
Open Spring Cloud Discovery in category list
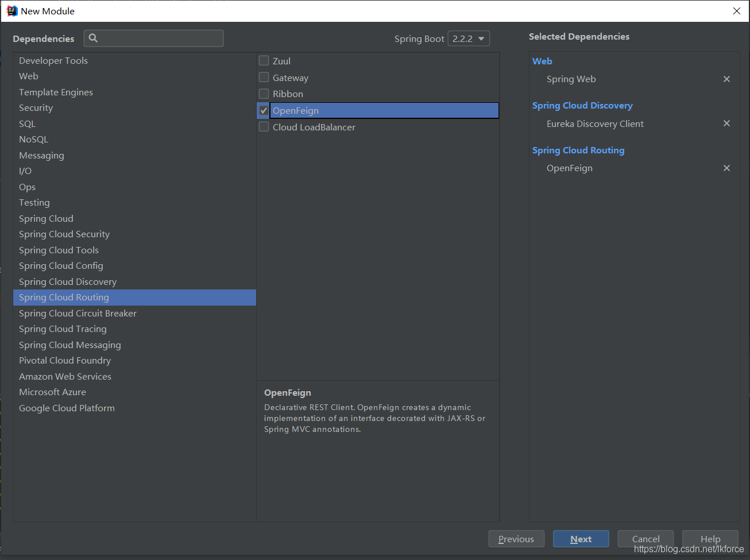click(134, 281)
